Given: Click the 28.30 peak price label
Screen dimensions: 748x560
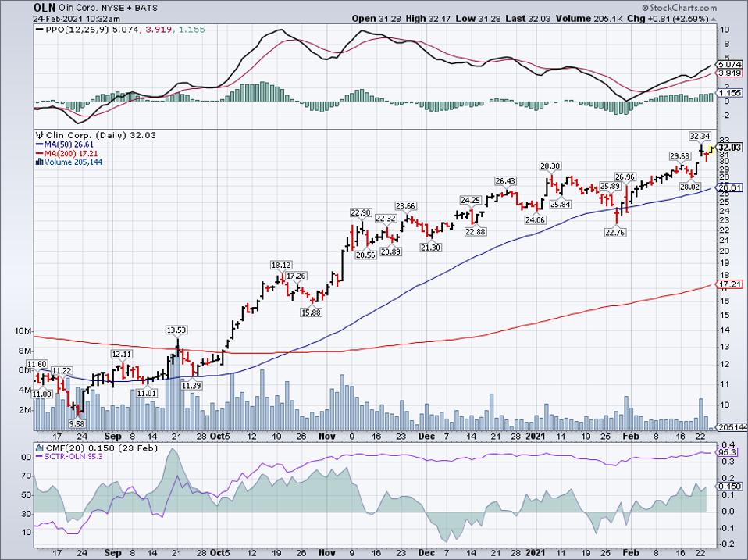Looking at the screenshot, I should point(550,166).
